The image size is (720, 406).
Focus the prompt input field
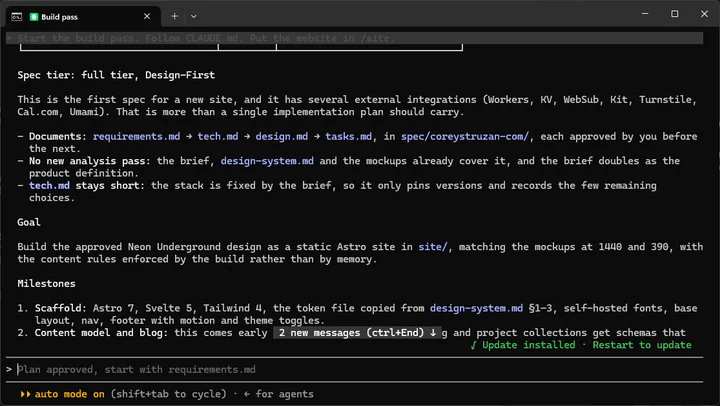pyautogui.click(x=354, y=369)
